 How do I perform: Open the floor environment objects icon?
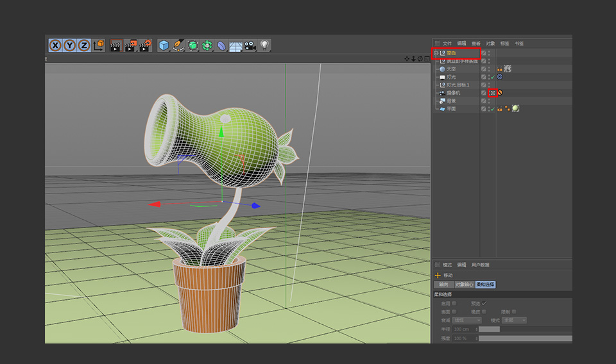pyautogui.click(x=235, y=45)
